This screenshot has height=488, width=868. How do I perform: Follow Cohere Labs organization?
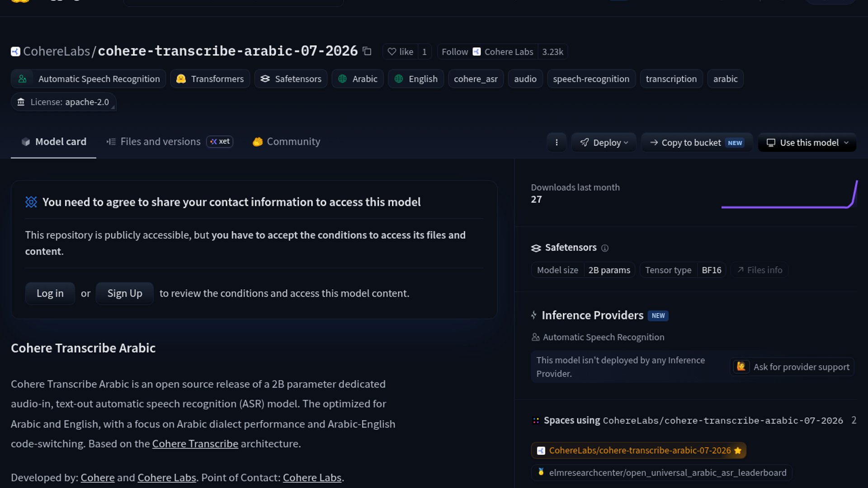487,52
